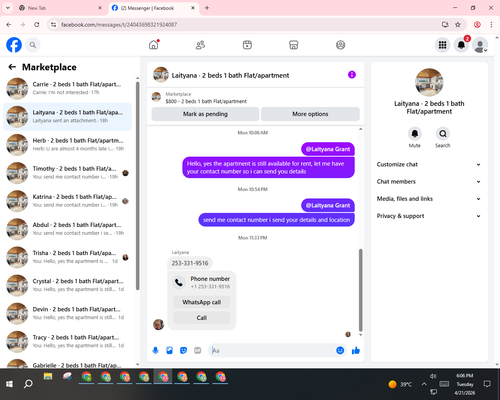
Task: Open File Explorer from taskbar
Action: point(48,377)
